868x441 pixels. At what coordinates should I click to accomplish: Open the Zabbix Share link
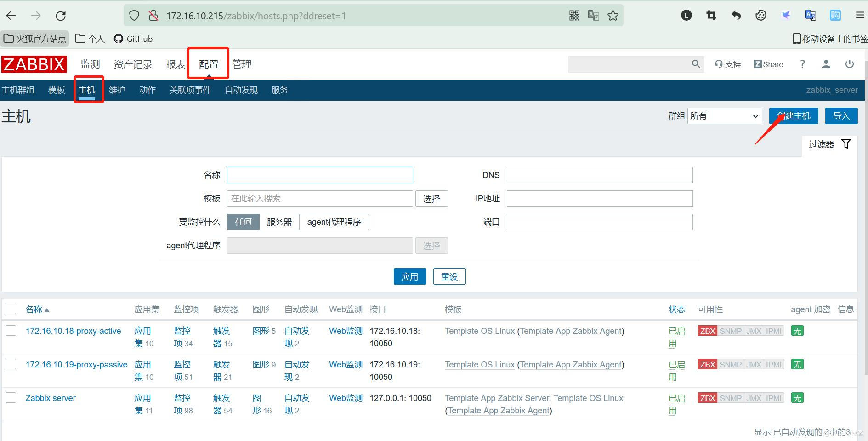click(768, 64)
